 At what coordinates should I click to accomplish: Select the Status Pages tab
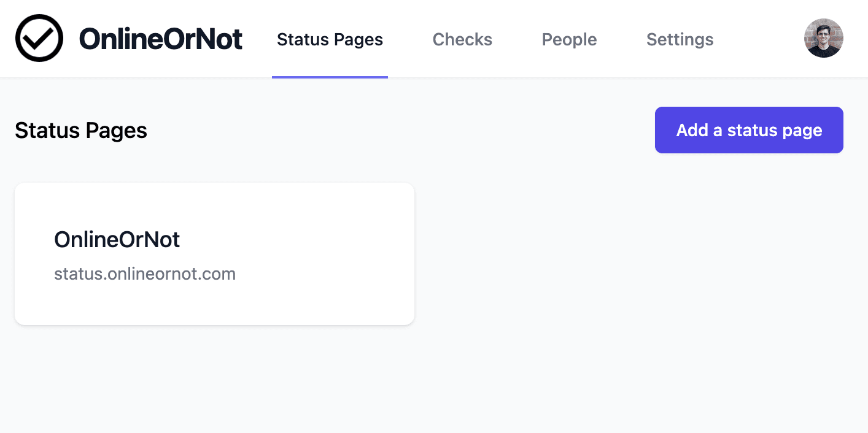pyautogui.click(x=330, y=39)
